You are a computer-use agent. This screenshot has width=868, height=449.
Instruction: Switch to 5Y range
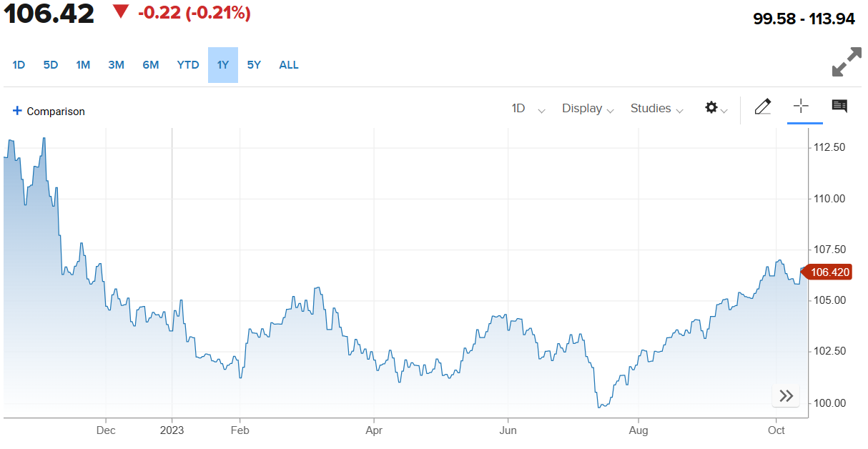point(254,65)
